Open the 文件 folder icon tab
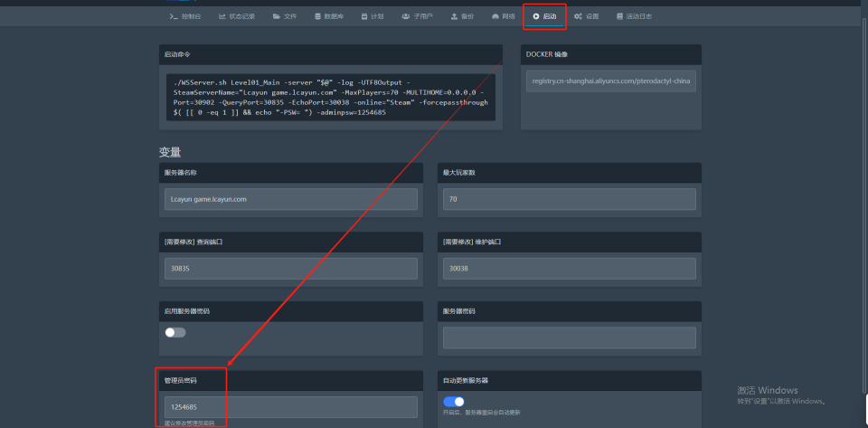Viewport: 868px width, 428px height. pyautogui.click(x=285, y=16)
